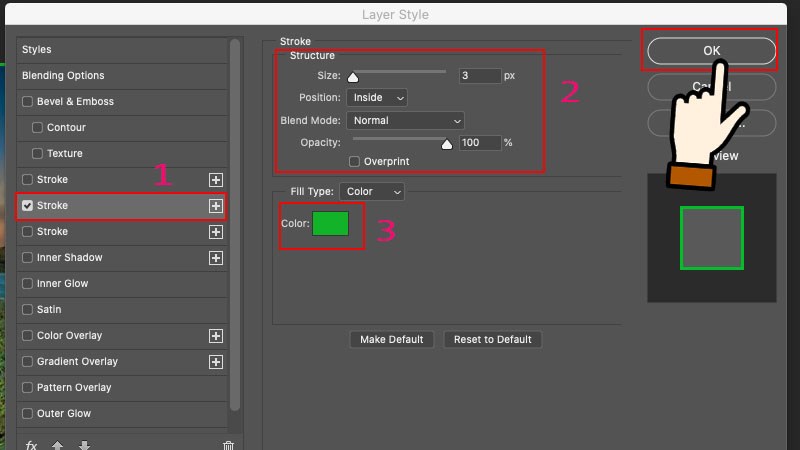Click the Reset to Default button

(492, 340)
